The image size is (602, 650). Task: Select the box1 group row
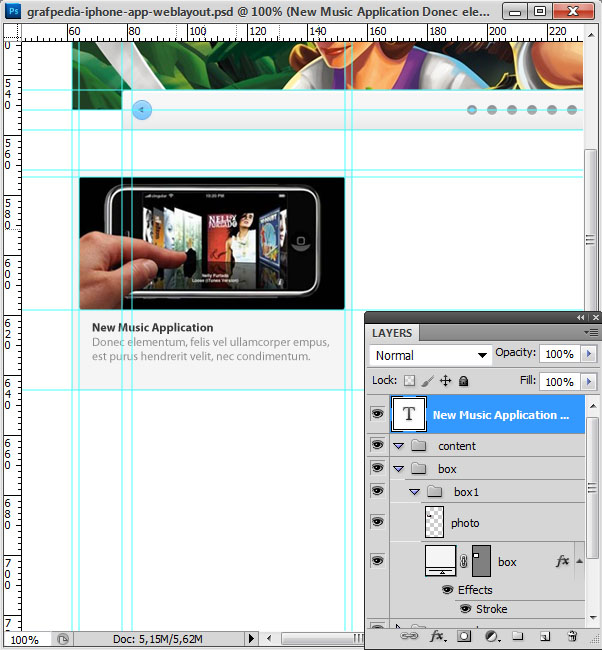click(487, 492)
